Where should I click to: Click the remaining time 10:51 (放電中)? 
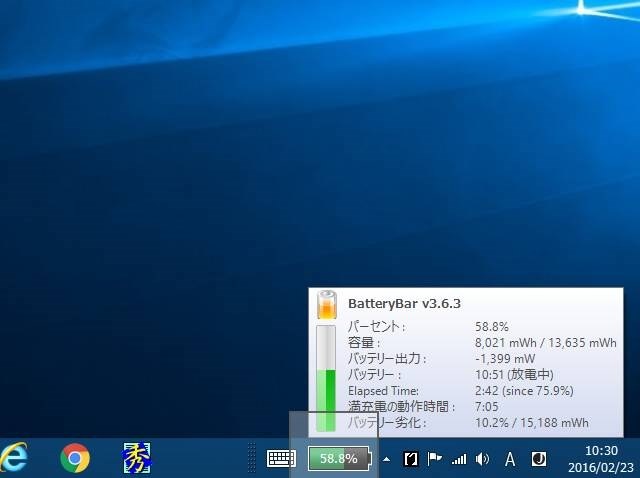(x=514, y=374)
